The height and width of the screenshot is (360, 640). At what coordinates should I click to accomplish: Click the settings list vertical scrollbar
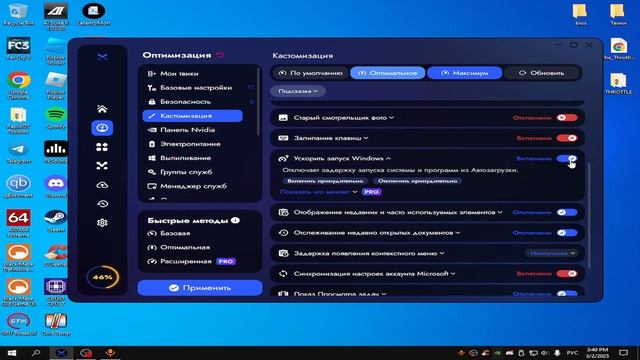coord(588,216)
